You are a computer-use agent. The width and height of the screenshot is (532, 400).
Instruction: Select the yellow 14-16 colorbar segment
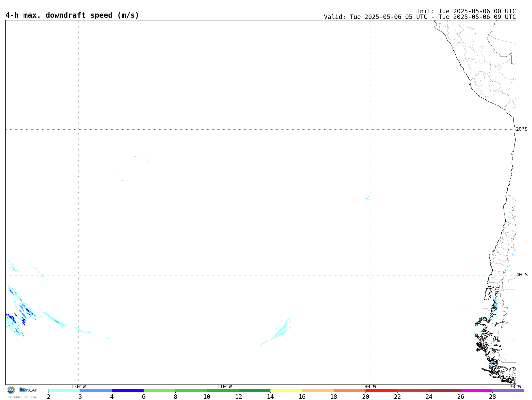tap(286, 391)
